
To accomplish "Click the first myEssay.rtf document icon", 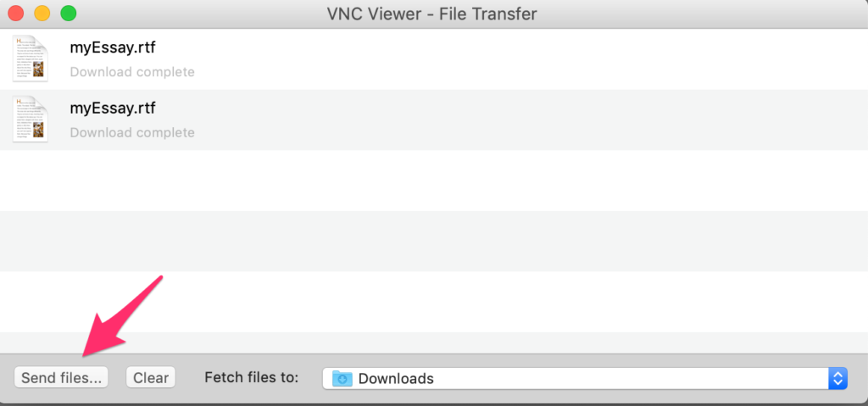I will [31, 58].
